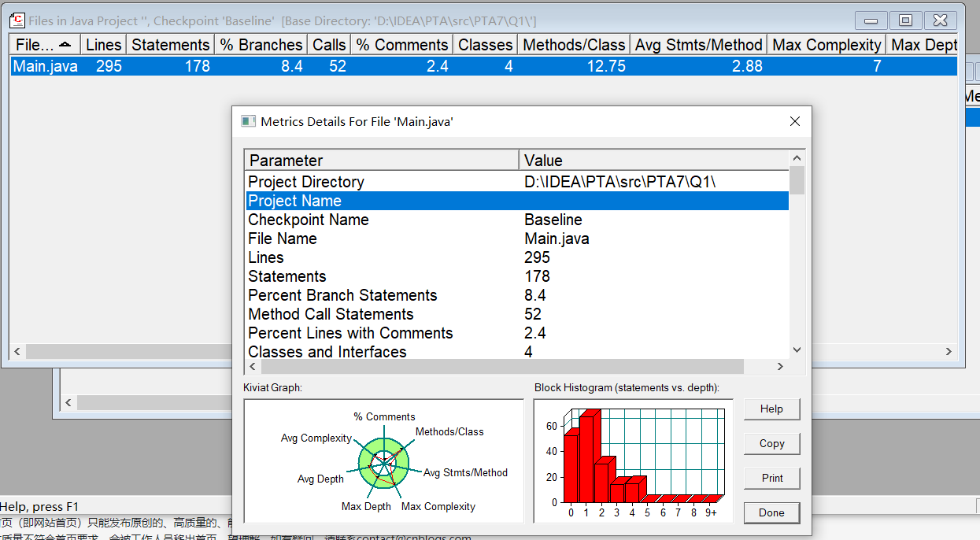Select the highlighted Project Name row

[517, 201]
